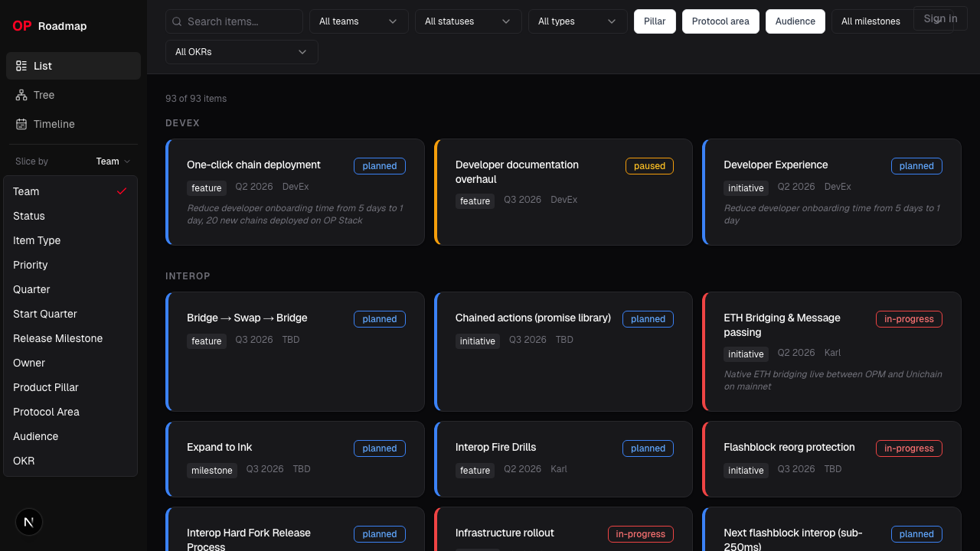Select Protocol Area slice option
The width and height of the screenshot is (980, 551).
point(70,412)
